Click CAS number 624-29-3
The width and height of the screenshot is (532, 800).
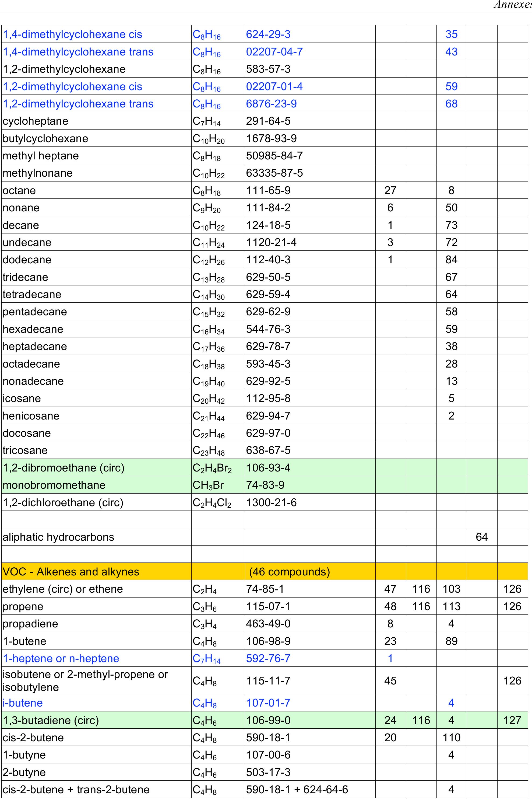pyautogui.click(x=268, y=34)
